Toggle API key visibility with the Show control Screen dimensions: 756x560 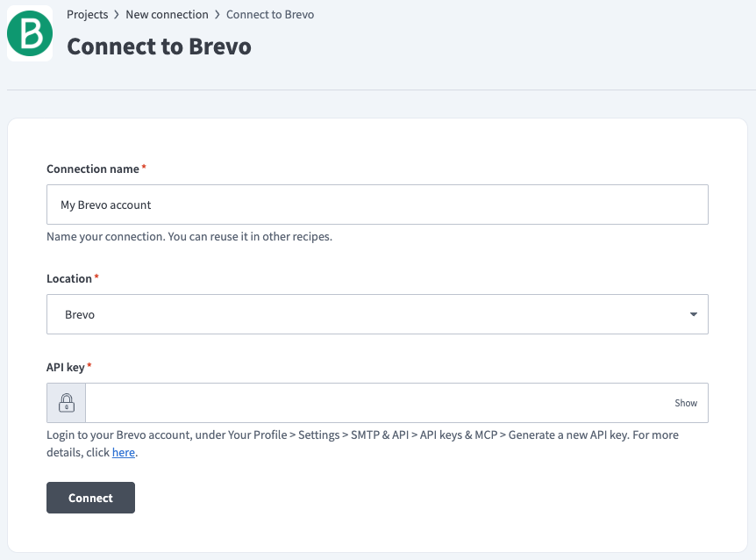point(686,402)
